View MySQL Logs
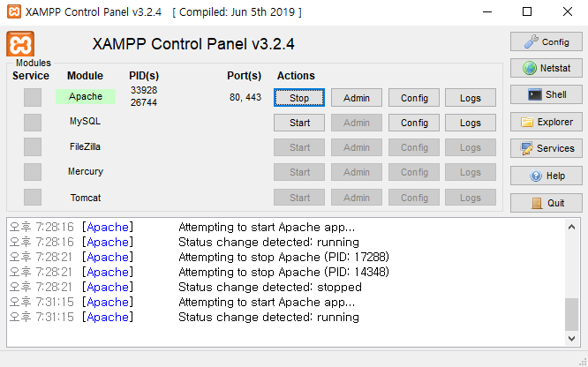Image resolution: width=588 pixels, height=367 pixels. [471, 123]
